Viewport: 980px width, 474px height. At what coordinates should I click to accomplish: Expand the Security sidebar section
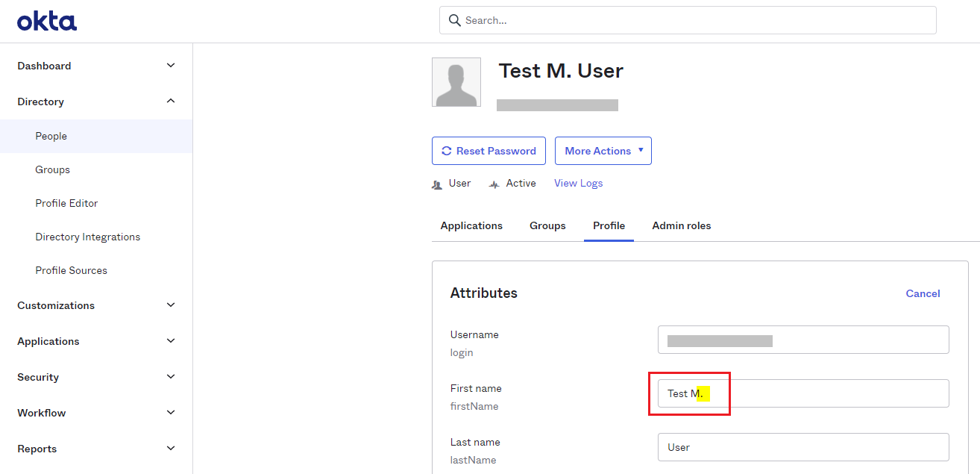click(171, 377)
